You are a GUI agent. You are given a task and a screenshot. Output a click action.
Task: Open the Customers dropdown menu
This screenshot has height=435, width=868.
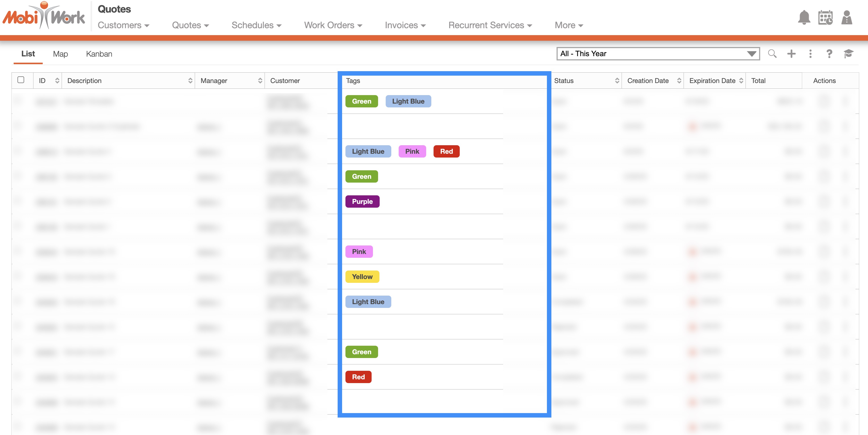pyautogui.click(x=123, y=25)
